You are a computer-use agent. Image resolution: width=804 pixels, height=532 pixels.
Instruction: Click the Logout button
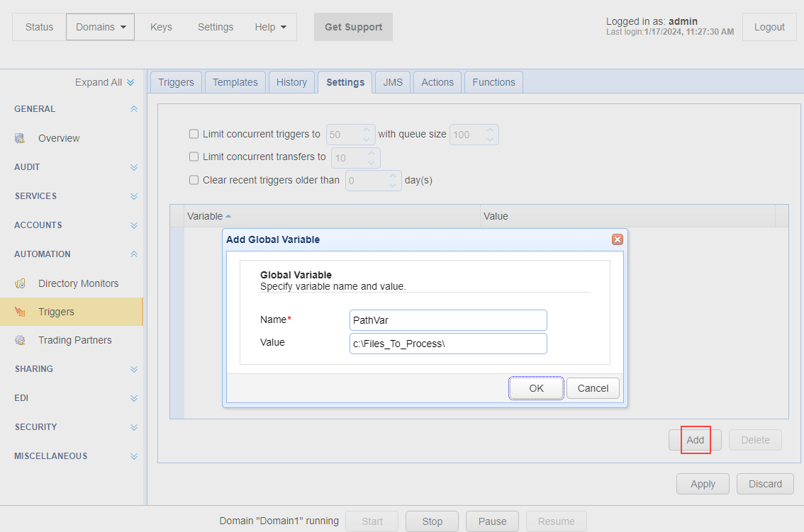click(769, 27)
